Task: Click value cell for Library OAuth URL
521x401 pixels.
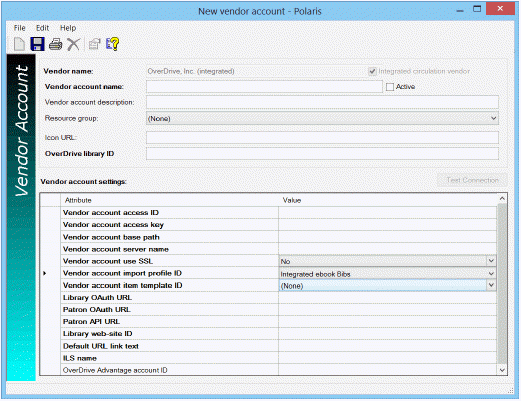Action: [388, 298]
